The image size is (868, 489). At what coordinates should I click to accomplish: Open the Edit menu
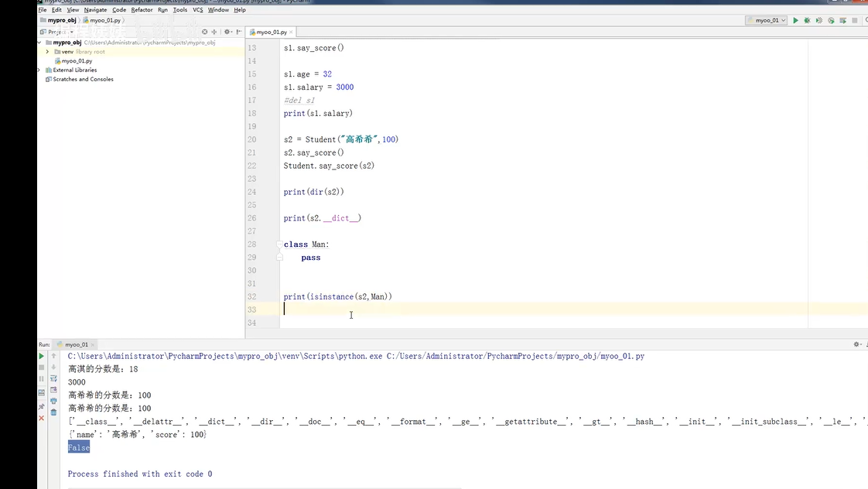click(56, 10)
